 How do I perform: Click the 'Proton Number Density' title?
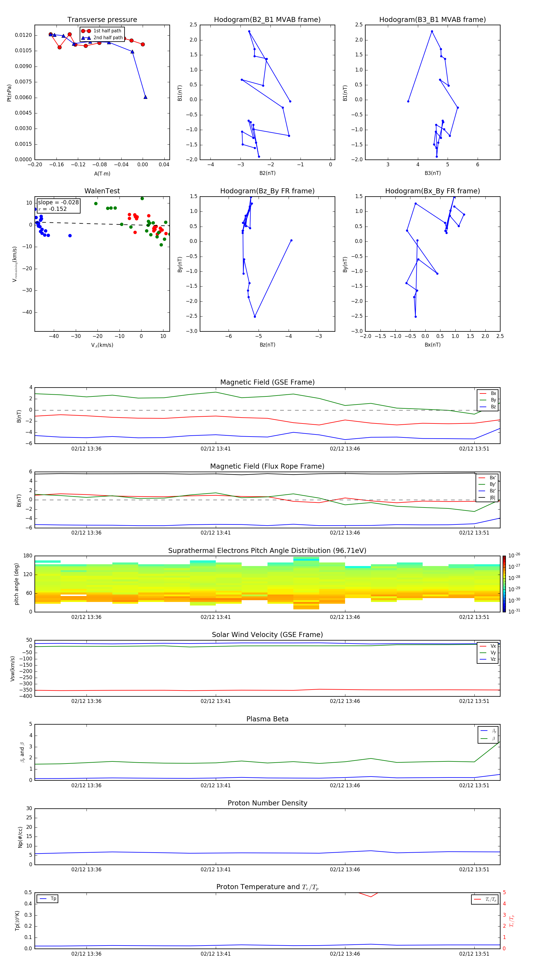tap(267, 803)
